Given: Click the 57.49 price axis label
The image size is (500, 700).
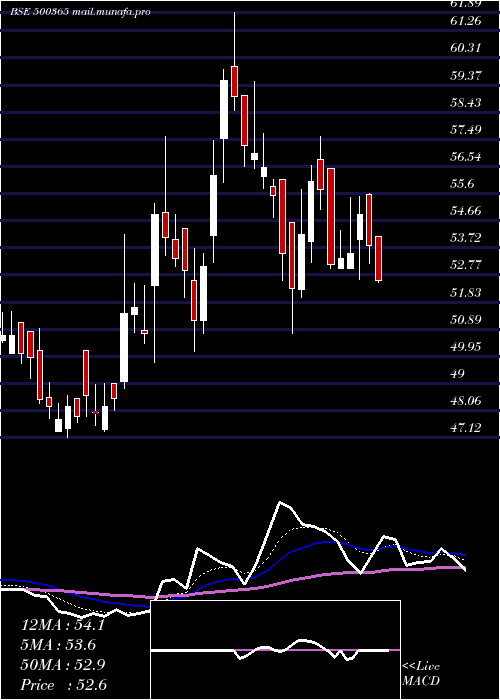Looking at the screenshot, I should tap(466, 130).
